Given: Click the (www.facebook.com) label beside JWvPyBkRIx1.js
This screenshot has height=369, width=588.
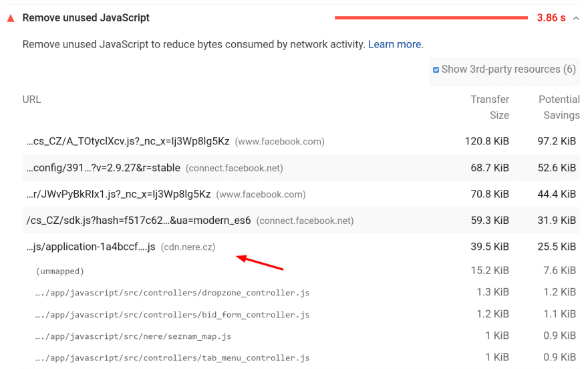Looking at the screenshot, I should 261,195.
